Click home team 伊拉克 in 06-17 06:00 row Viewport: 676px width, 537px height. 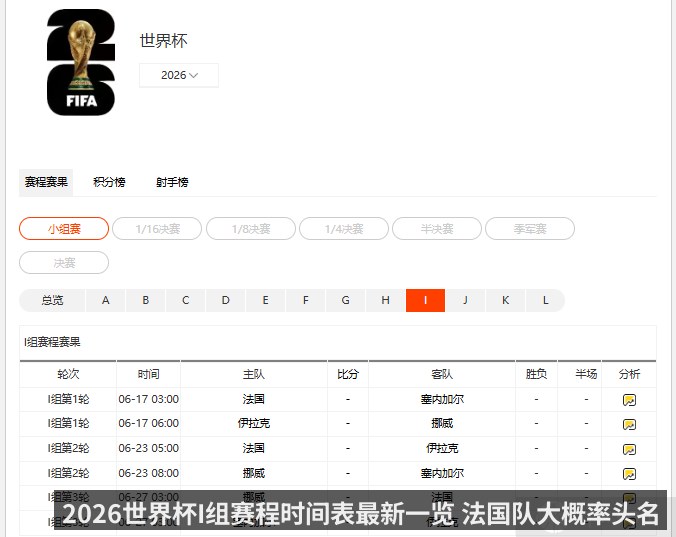254,424
